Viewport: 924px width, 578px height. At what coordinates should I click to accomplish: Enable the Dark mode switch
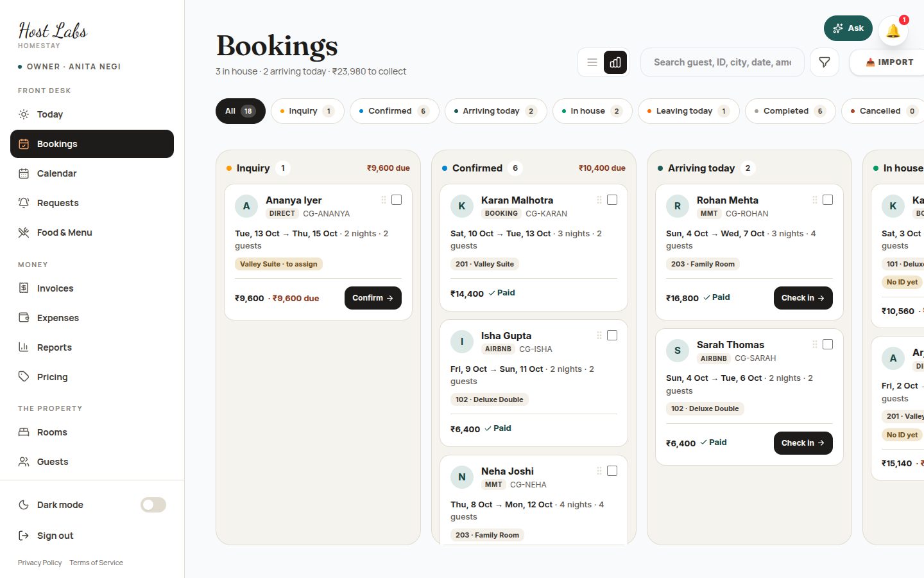tap(153, 505)
